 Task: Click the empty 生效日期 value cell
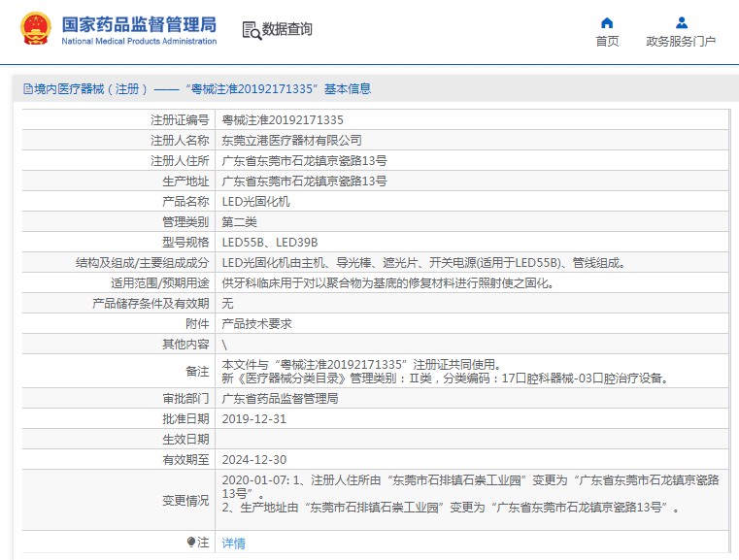click(x=472, y=440)
